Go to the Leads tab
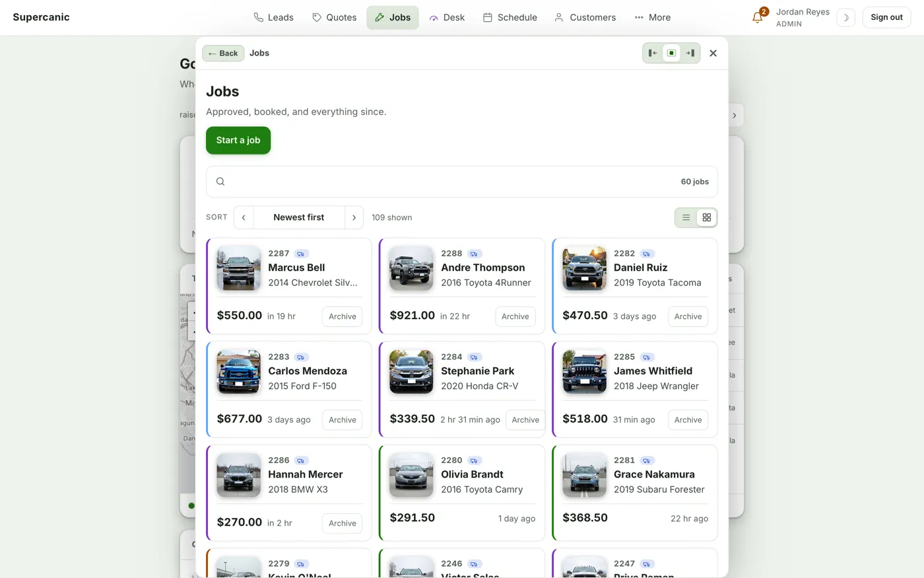Image resolution: width=924 pixels, height=578 pixels. tap(273, 18)
